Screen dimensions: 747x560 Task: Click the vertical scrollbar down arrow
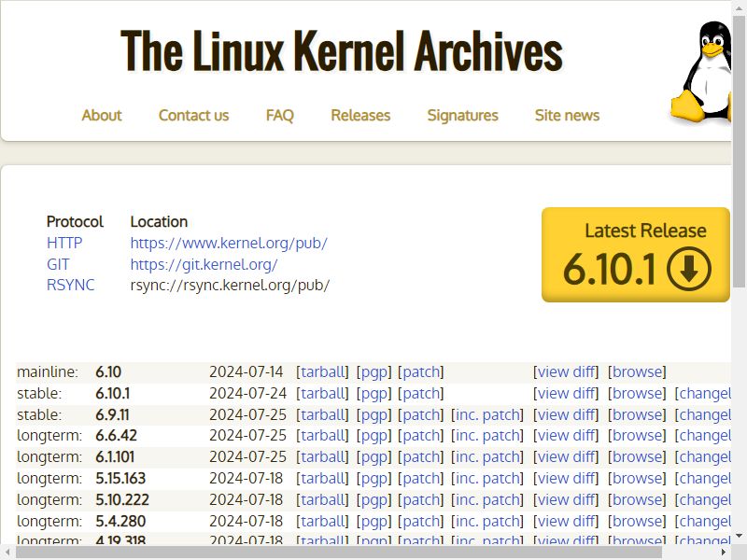(740, 536)
